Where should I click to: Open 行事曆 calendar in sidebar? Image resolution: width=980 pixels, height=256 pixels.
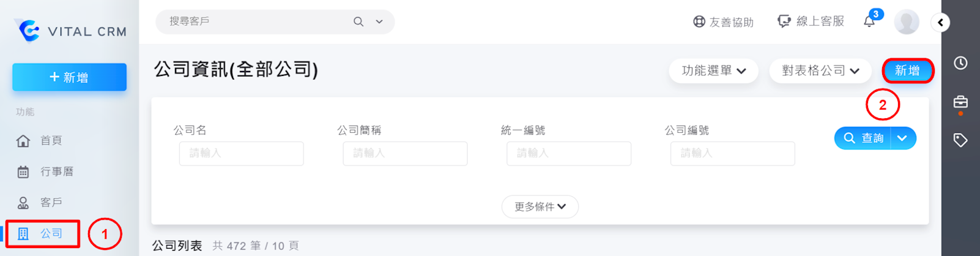56,171
